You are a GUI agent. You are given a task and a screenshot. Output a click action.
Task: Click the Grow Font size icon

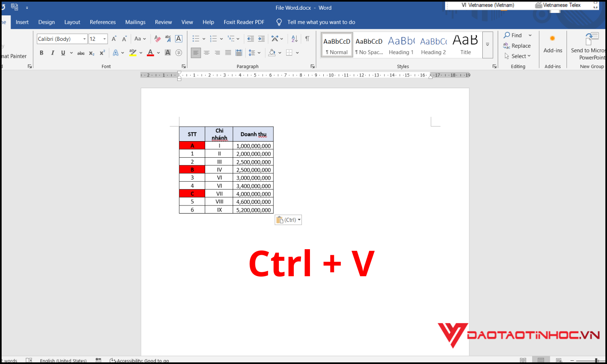click(114, 39)
